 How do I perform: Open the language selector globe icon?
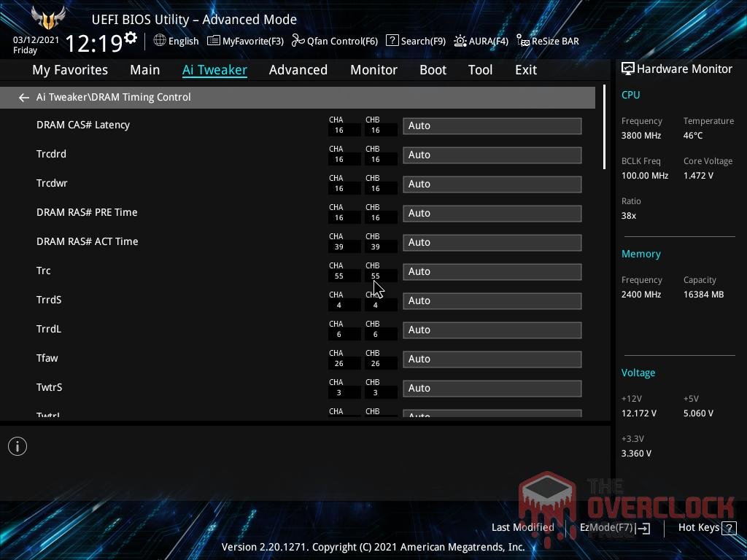[159, 41]
